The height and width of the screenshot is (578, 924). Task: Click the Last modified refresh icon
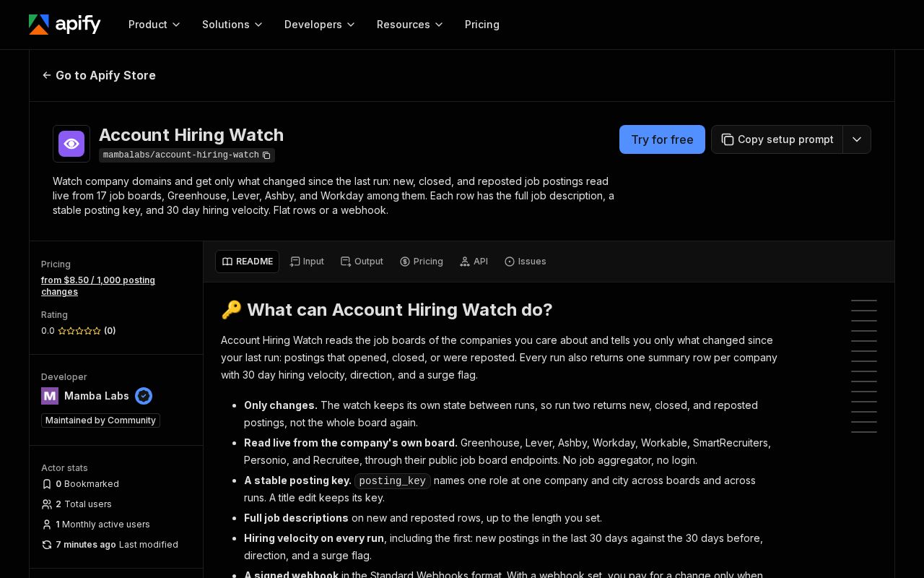[47, 545]
